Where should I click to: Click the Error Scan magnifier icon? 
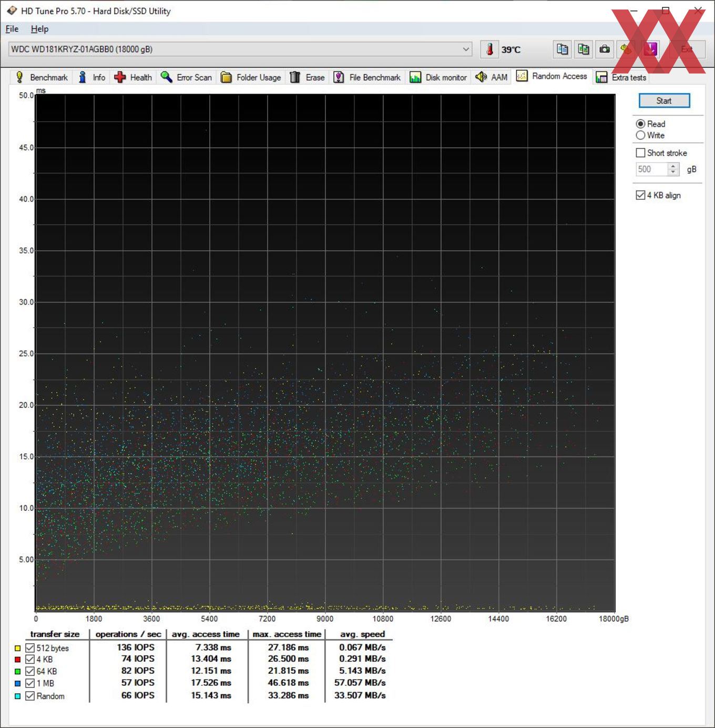[166, 77]
